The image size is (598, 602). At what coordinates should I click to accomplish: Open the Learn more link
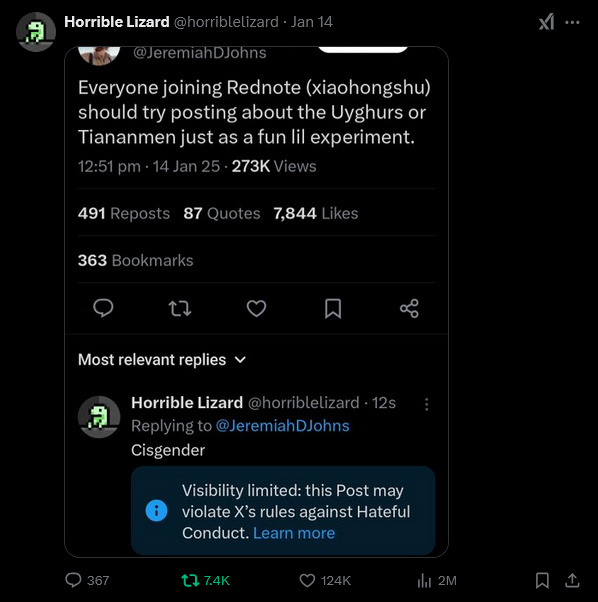tap(294, 533)
